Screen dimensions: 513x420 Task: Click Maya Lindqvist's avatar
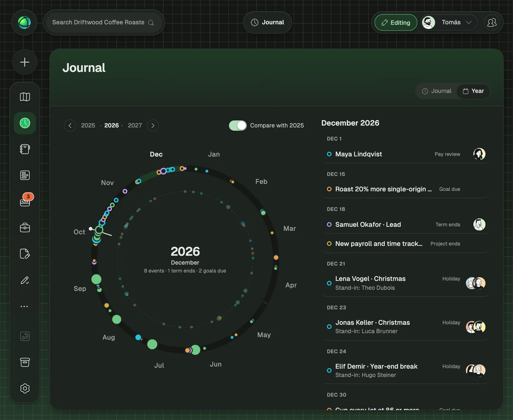click(479, 154)
